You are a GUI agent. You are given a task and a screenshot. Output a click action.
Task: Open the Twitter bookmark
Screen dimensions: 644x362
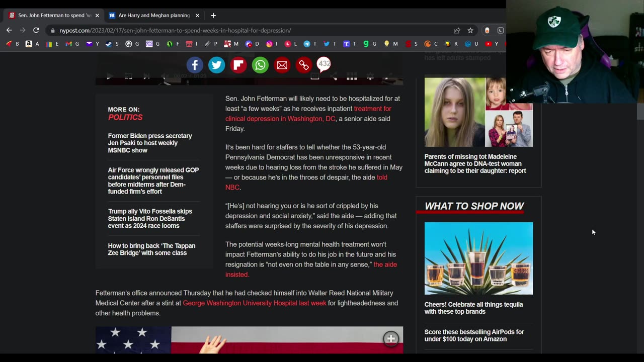(330, 44)
